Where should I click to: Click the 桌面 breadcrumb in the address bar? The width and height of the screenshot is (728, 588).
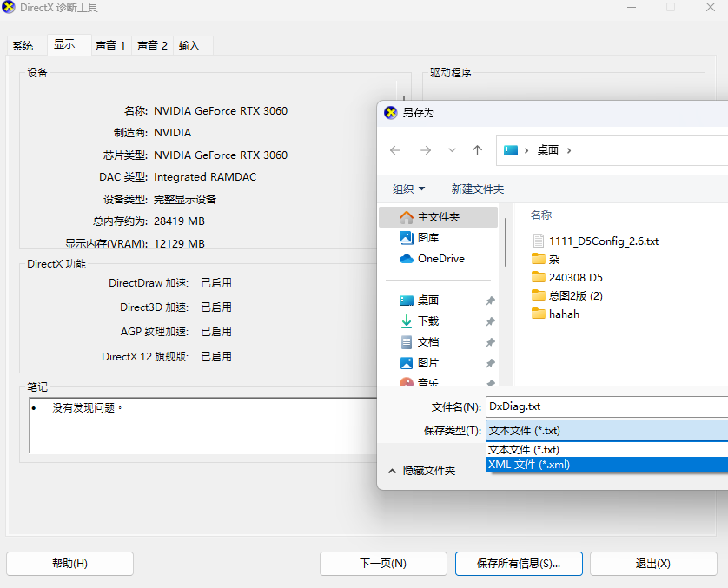548,150
